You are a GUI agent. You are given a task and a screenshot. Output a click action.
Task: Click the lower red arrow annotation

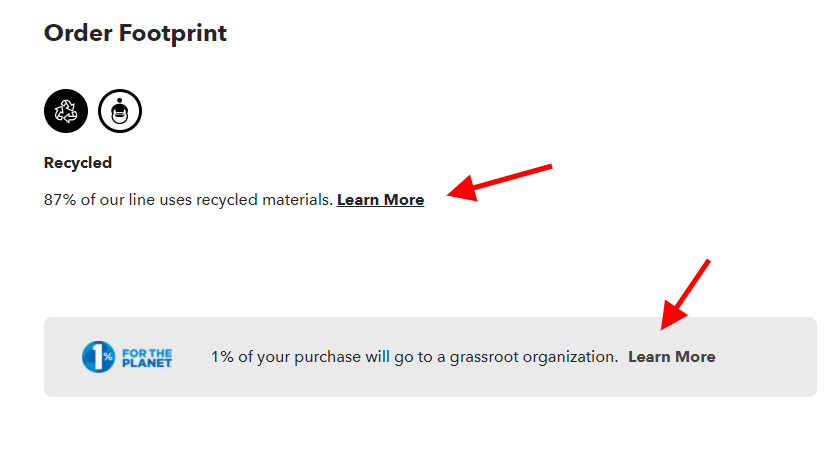tap(685, 294)
